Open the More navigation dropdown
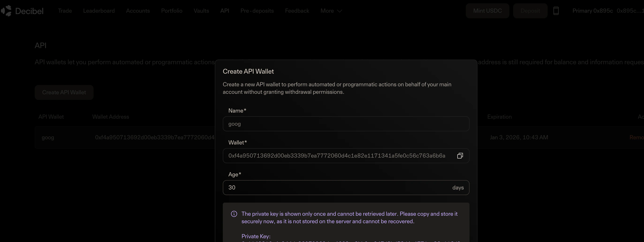 click(x=331, y=11)
